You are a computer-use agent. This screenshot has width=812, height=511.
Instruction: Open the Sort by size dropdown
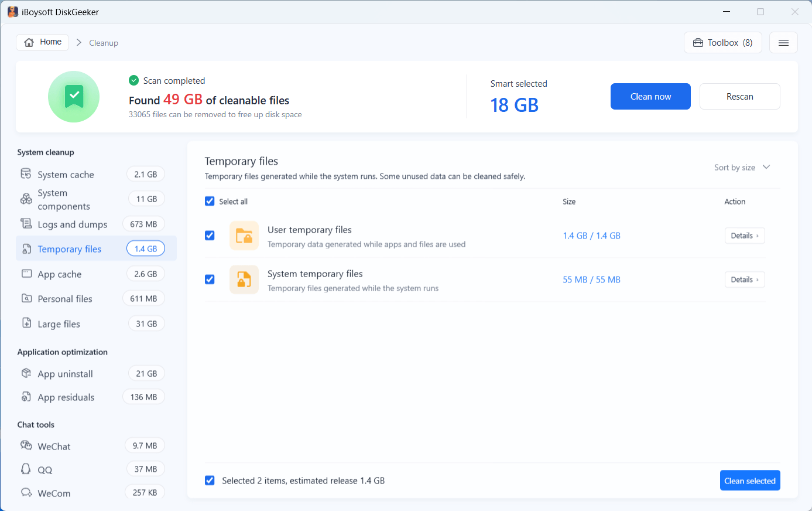[742, 168]
